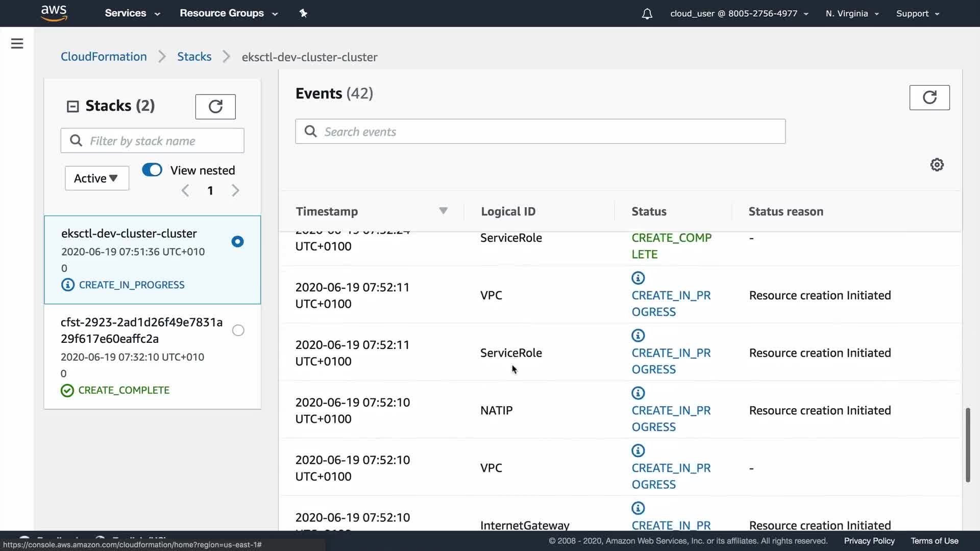
Task: Click the pin shortcuts icon
Action: [x=303, y=13]
